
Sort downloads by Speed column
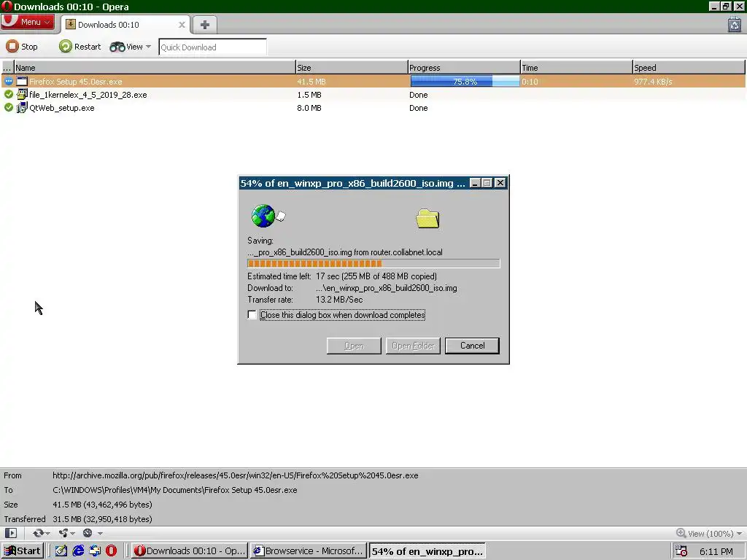coord(689,68)
